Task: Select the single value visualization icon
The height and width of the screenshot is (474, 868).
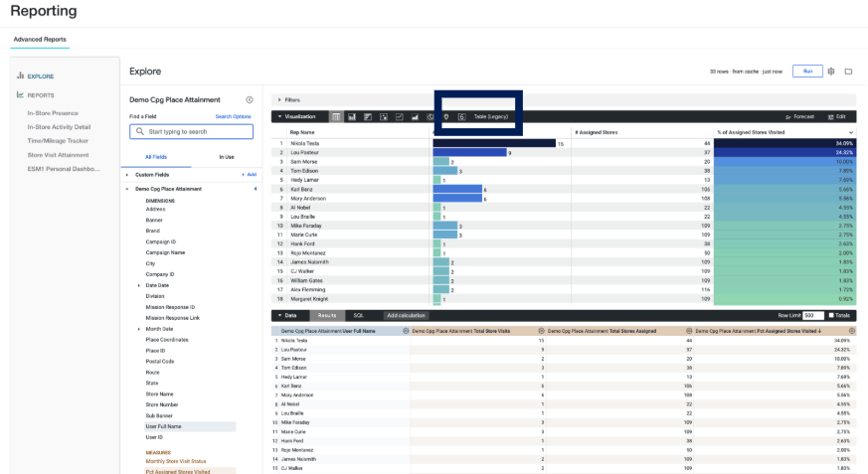Action: tap(461, 116)
